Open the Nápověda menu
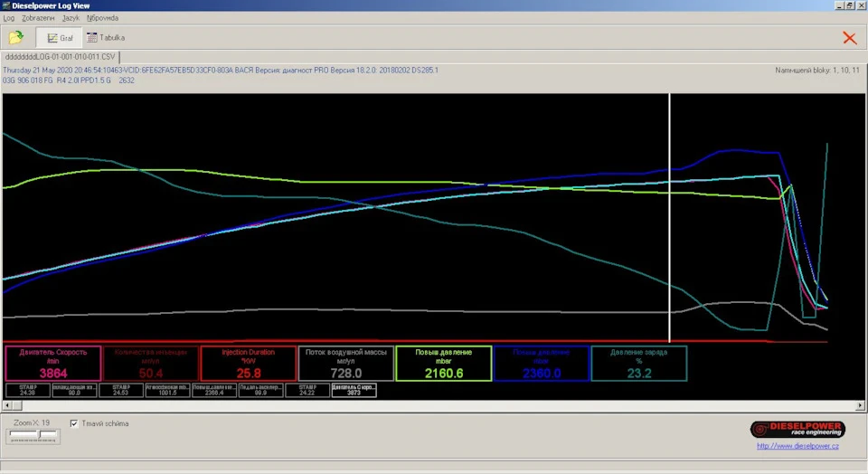This screenshot has height=474, width=868. click(x=102, y=18)
